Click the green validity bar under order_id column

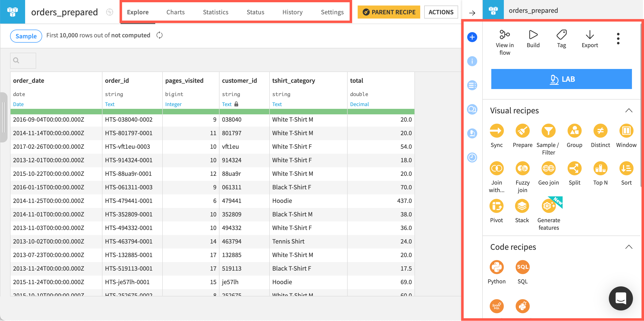(132, 112)
